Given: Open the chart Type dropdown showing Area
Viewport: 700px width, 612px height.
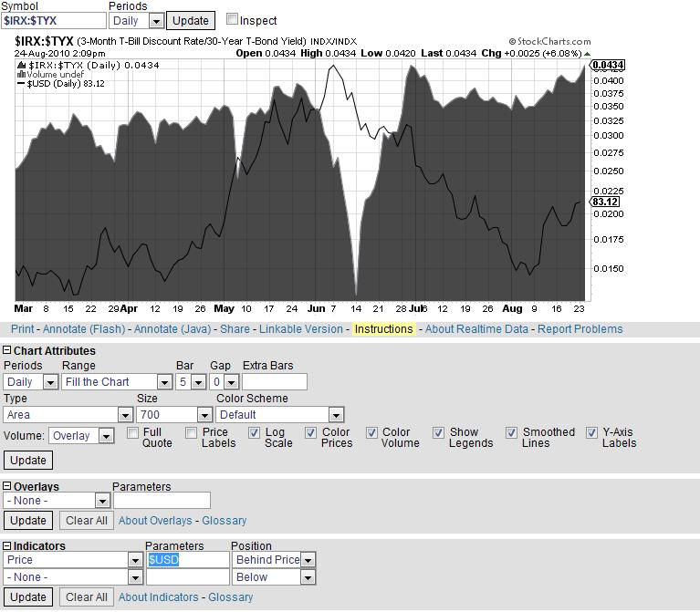Looking at the screenshot, I should pyautogui.click(x=68, y=415).
